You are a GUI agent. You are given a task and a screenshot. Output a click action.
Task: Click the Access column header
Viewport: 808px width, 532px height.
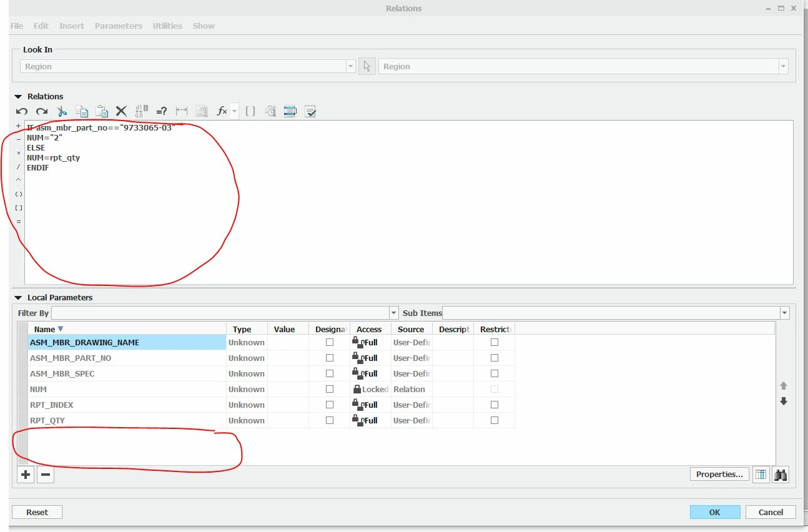(x=370, y=329)
